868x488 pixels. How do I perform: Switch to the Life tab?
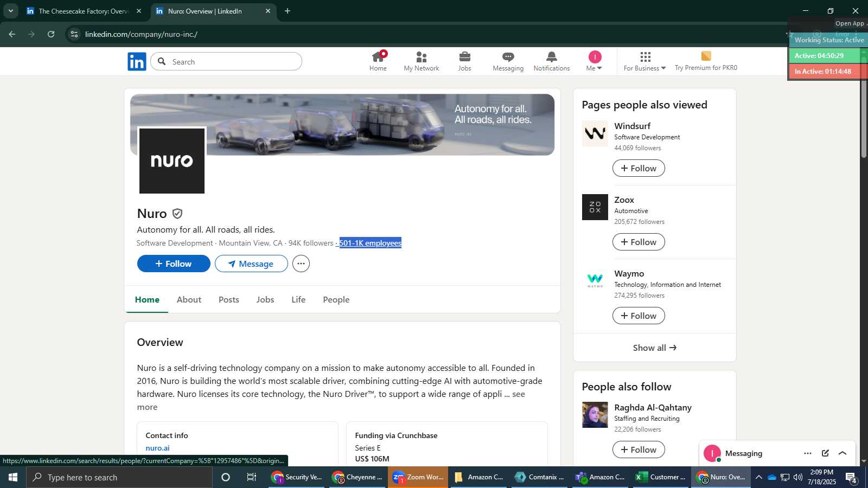pyautogui.click(x=298, y=299)
